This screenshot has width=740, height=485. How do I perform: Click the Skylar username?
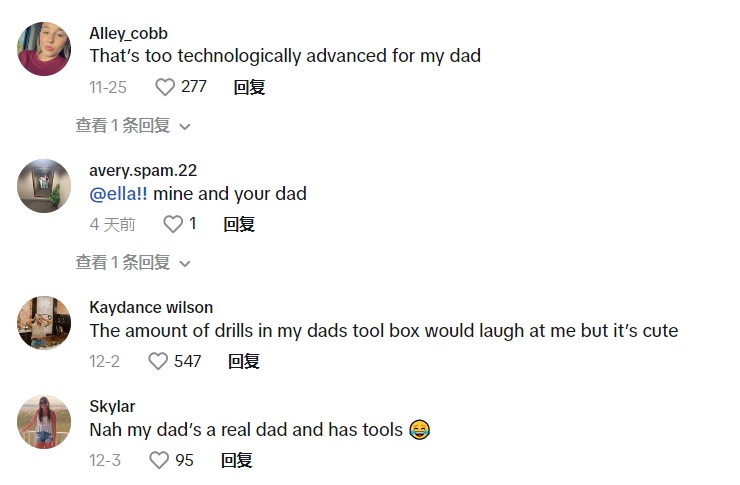coord(112,406)
